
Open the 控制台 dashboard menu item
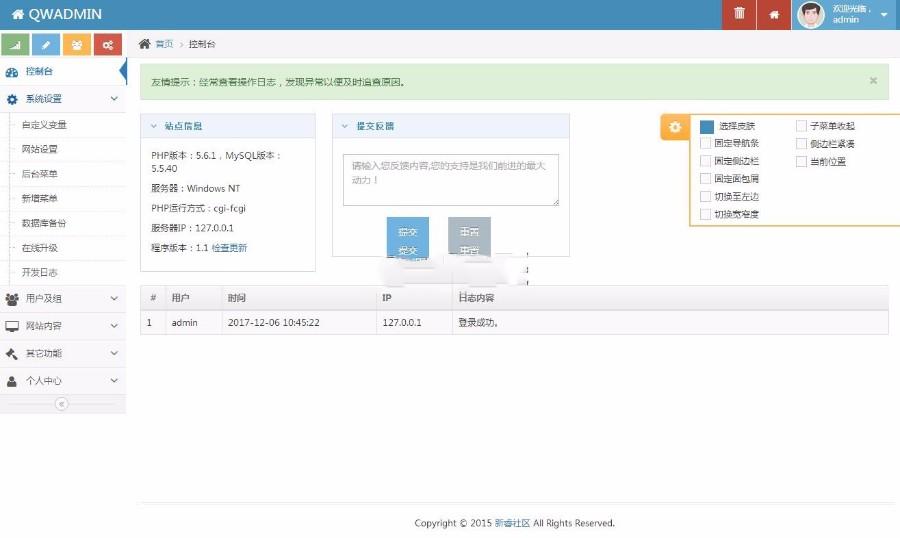(63, 71)
